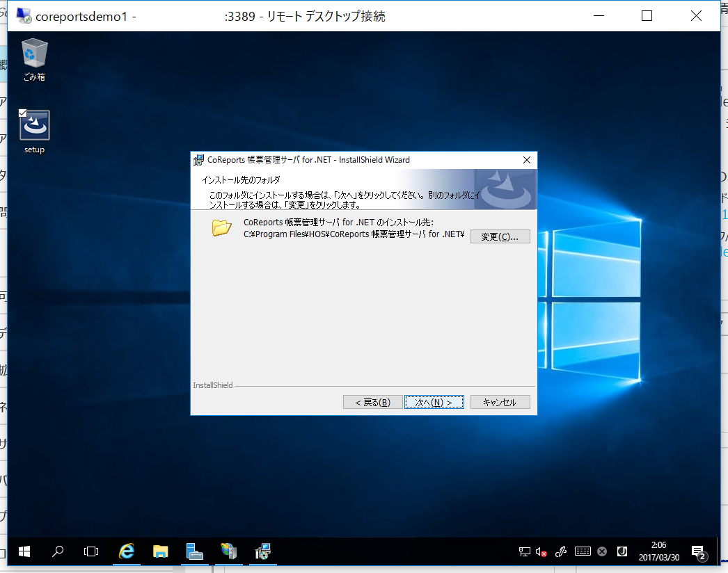Click the muted speaker volume tray icon
This screenshot has width=728, height=573.
coord(541,551)
